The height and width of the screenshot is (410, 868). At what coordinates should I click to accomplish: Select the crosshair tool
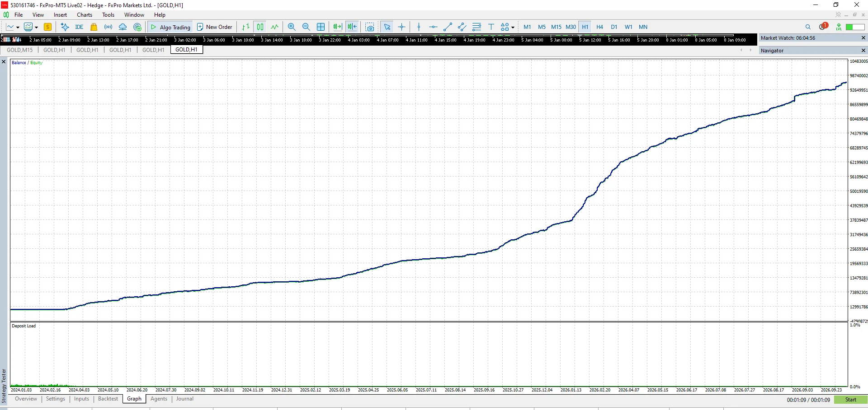click(402, 27)
